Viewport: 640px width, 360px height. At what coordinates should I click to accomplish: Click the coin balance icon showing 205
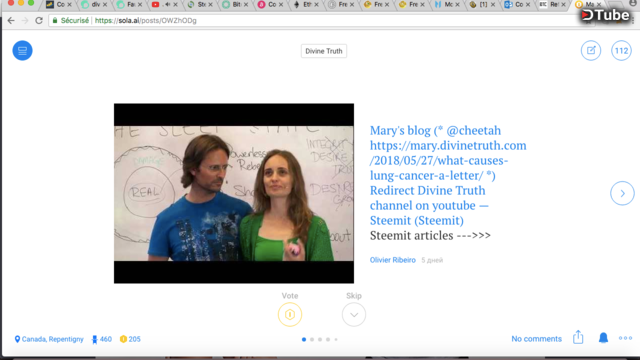pyautogui.click(x=123, y=339)
